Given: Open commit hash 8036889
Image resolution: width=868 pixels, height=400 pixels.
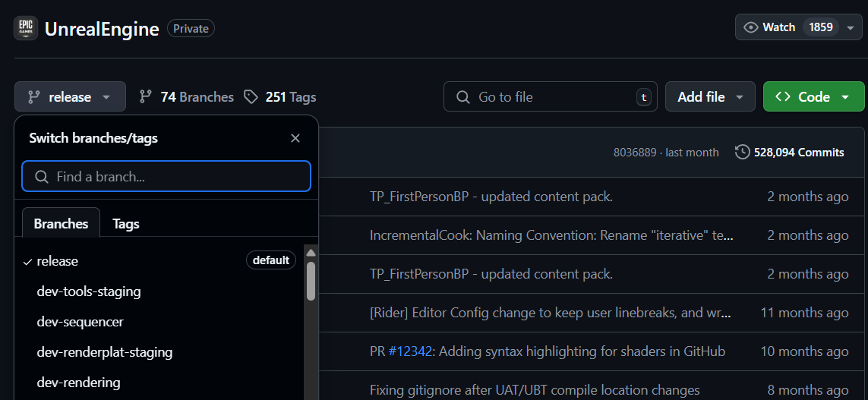Looking at the screenshot, I should click(x=633, y=152).
